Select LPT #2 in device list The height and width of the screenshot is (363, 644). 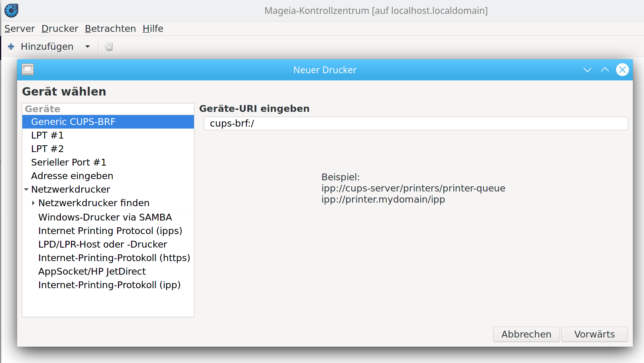(108, 149)
